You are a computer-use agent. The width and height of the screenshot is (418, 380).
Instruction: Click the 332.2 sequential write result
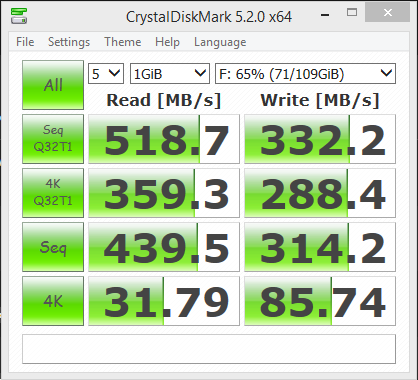pos(320,139)
